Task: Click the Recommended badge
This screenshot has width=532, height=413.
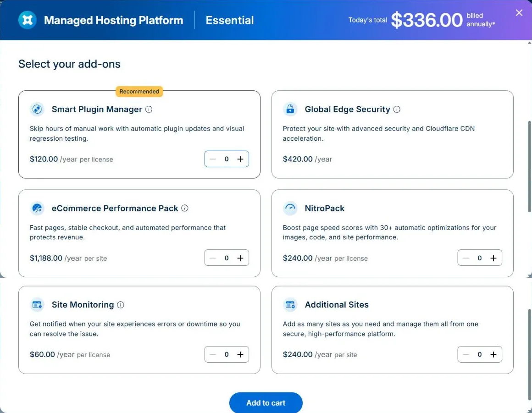Action: (x=139, y=92)
